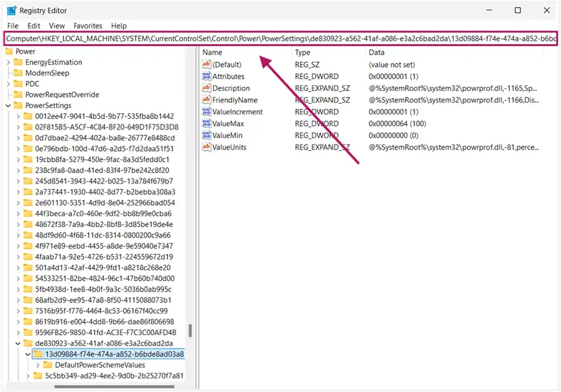Select the ValueMax DWORD icon
561x392 pixels.
206,123
